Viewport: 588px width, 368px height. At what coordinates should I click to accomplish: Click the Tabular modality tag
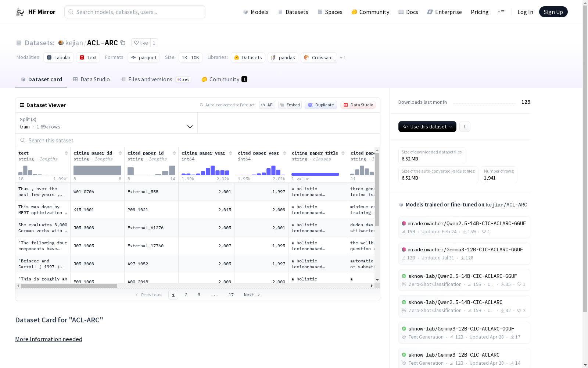pyautogui.click(x=59, y=57)
